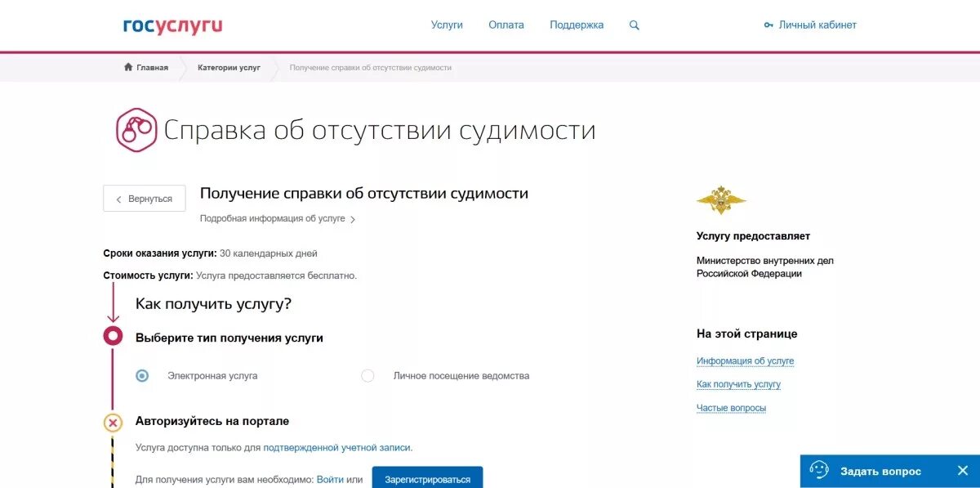Click the Вернуться button
Image resolution: width=980 pixels, height=488 pixels.
click(x=145, y=199)
